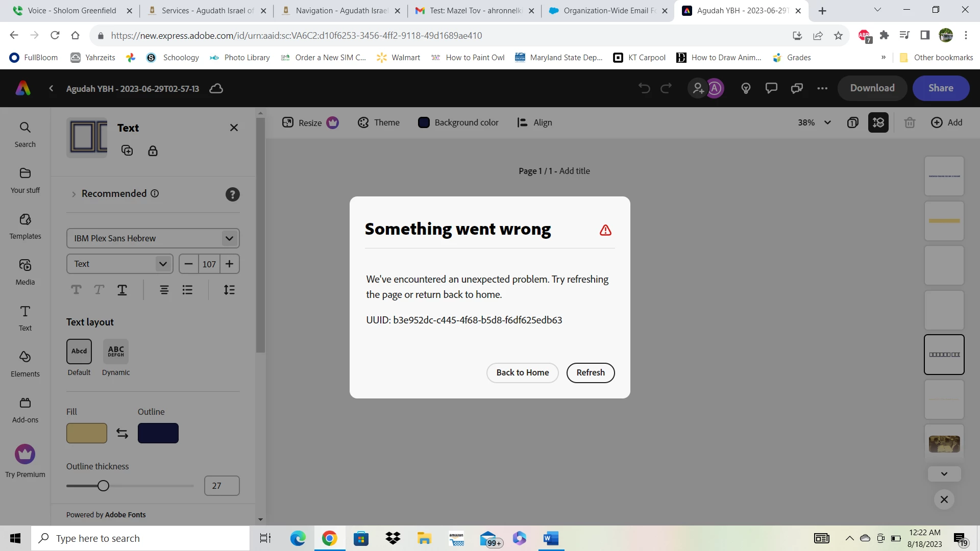Click the line spacing icon
The image size is (980, 551).
[x=229, y=290]
